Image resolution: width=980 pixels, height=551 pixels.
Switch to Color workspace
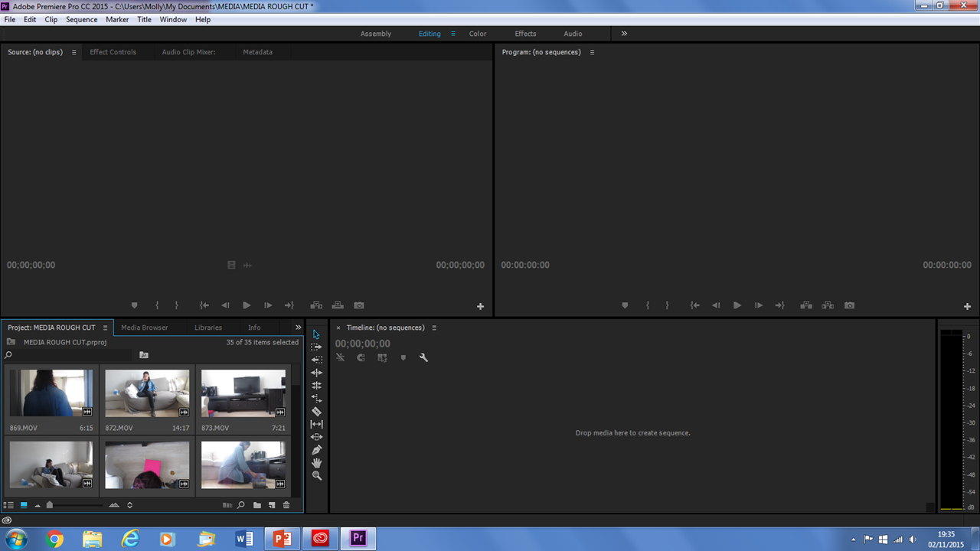click(x=478, y=34)
